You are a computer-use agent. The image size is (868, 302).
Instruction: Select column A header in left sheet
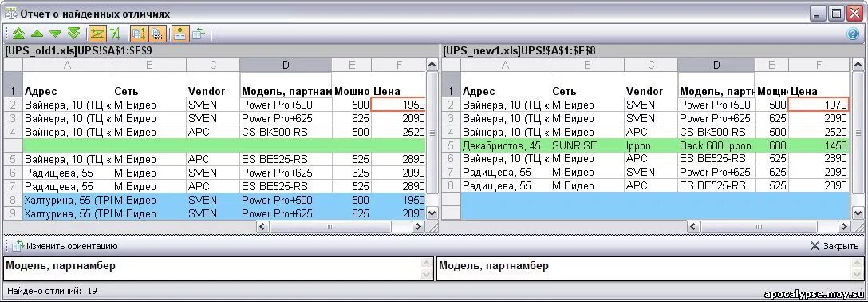[68, 65]
